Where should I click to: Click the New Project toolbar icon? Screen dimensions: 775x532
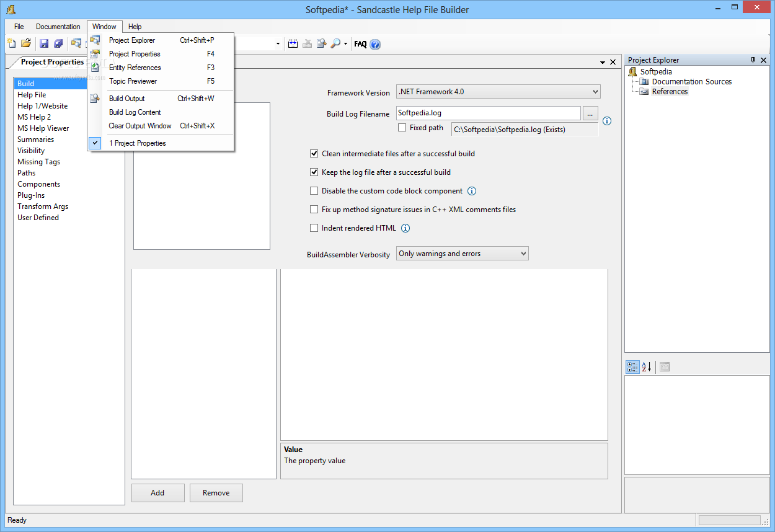pos(11,43)
